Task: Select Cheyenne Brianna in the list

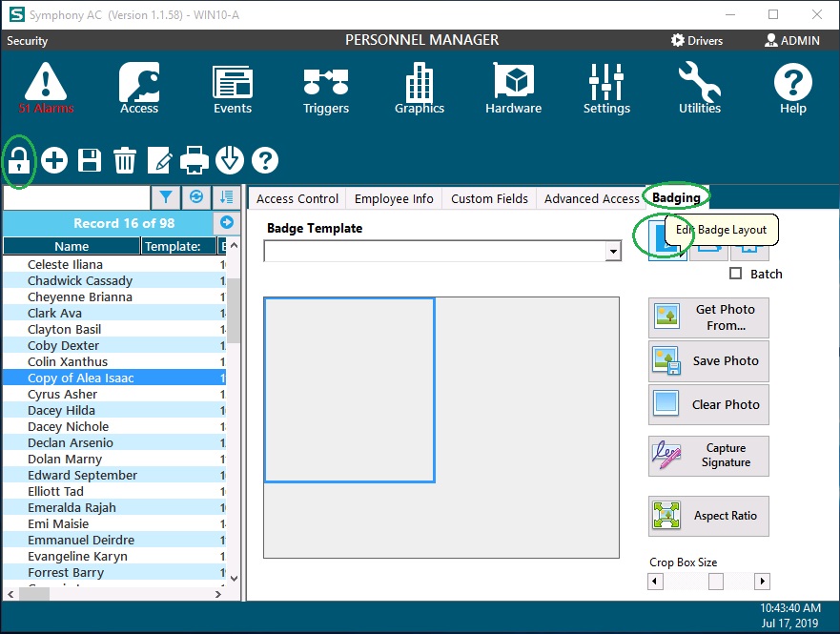Action: 114,297
